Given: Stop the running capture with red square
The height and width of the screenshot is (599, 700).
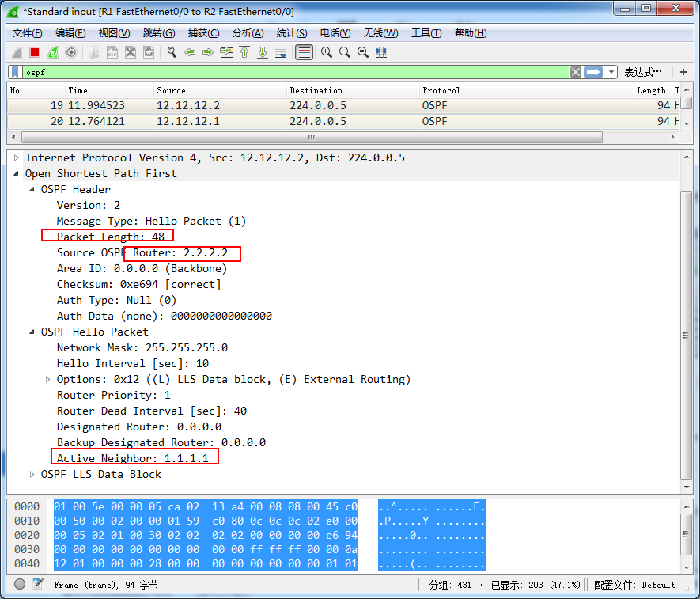Looking at the screenshot, I should click(35, 53).
